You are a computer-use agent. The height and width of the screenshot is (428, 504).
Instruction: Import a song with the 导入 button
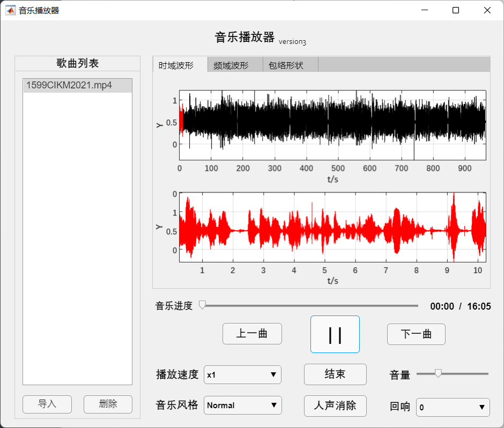[x=47, y=404]
